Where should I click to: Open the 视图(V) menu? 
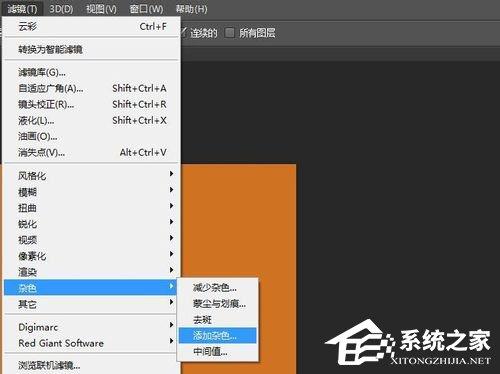coord(101,8)
